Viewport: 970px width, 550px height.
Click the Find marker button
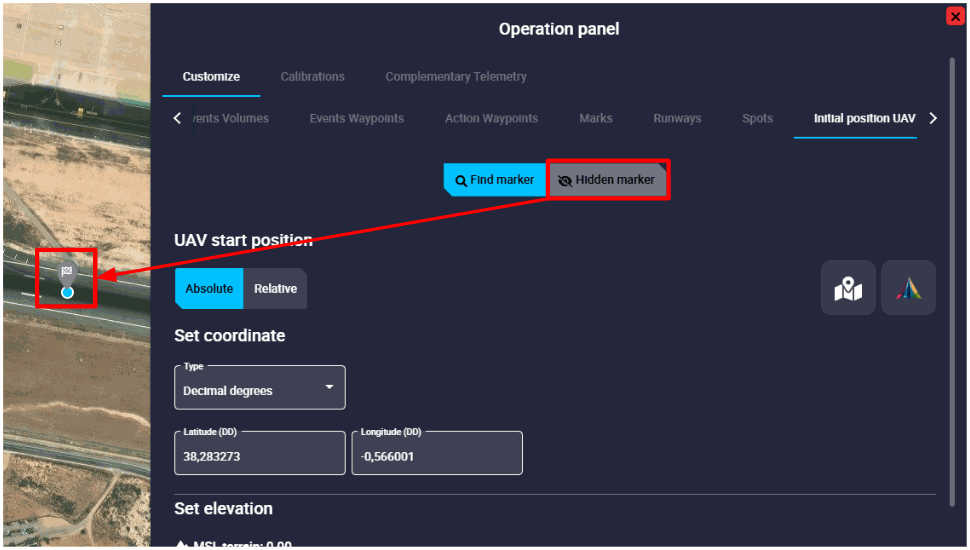pyautogui.click(x=495, y=180)
